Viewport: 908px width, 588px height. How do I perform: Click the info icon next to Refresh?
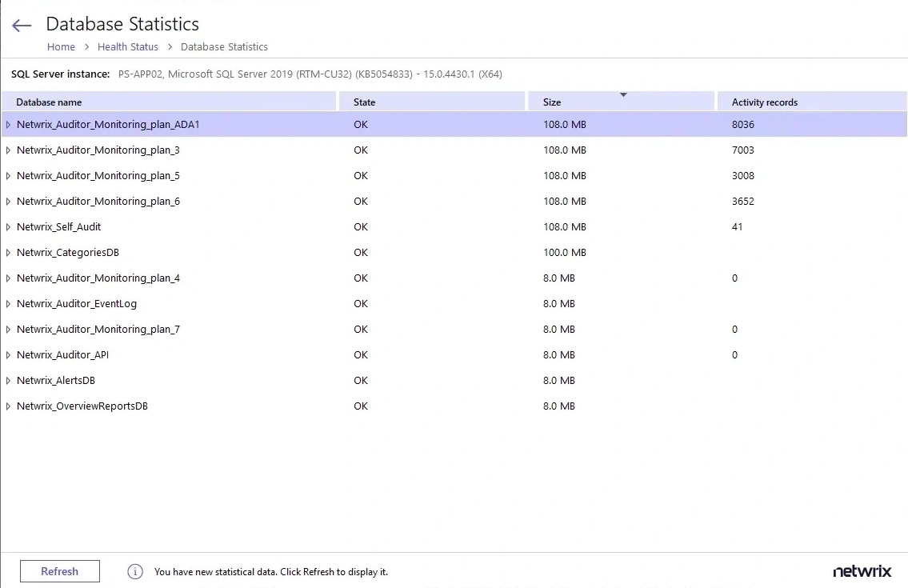click(134, 571)
